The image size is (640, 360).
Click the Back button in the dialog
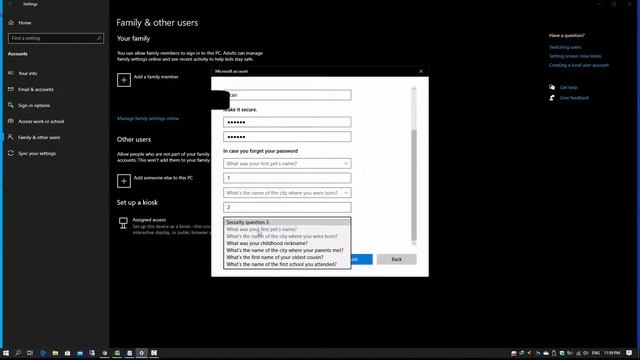pyautogui.click(x=396, y=259)
